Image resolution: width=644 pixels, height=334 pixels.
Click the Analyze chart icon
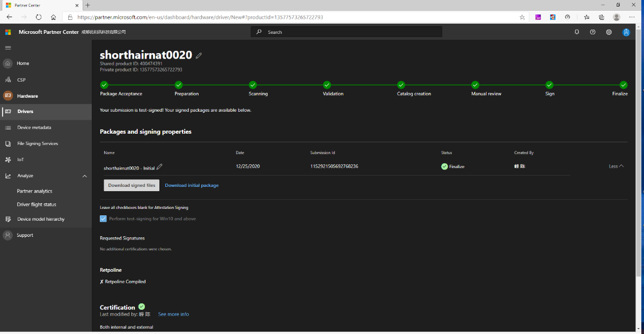(x=8, y=176)
